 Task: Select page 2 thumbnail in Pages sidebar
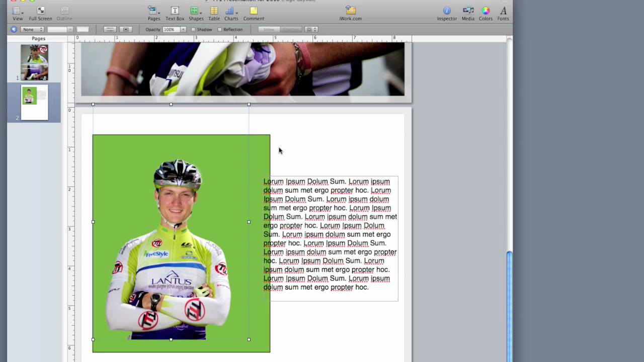click(x=34, y=102)
